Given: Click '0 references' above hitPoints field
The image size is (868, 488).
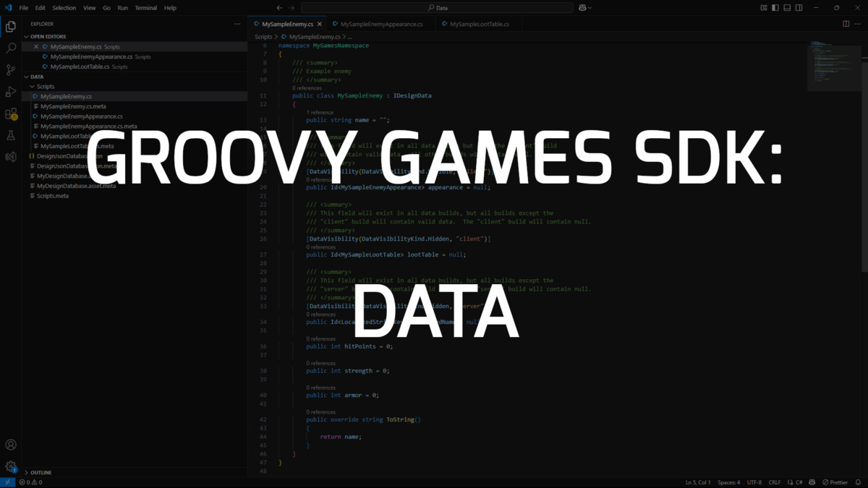Looking at the screenshot, I should pyautogui.click(x=321, y=339).
